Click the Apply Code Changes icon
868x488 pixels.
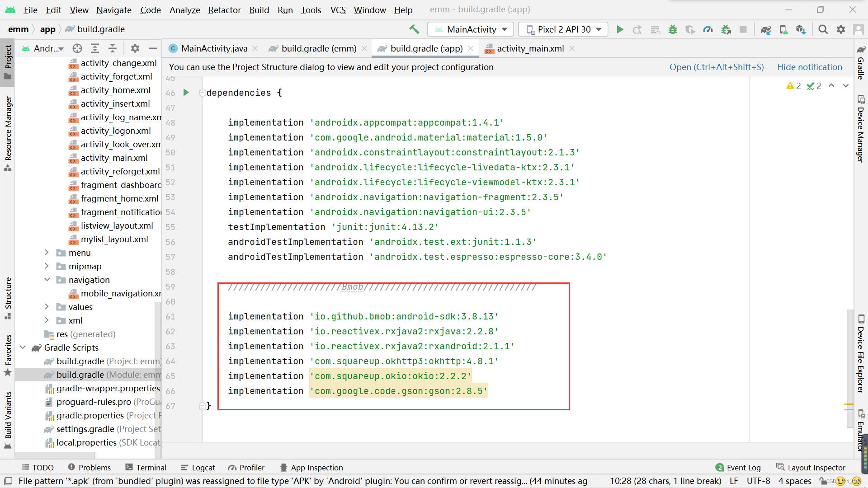point(655,29)
